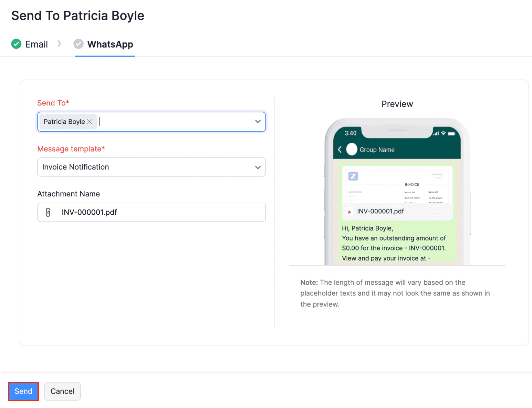The height and width of the screenshot is (408, 532).
Task: Click the Group Name avatar circle
Action: [x=351, y=150]
